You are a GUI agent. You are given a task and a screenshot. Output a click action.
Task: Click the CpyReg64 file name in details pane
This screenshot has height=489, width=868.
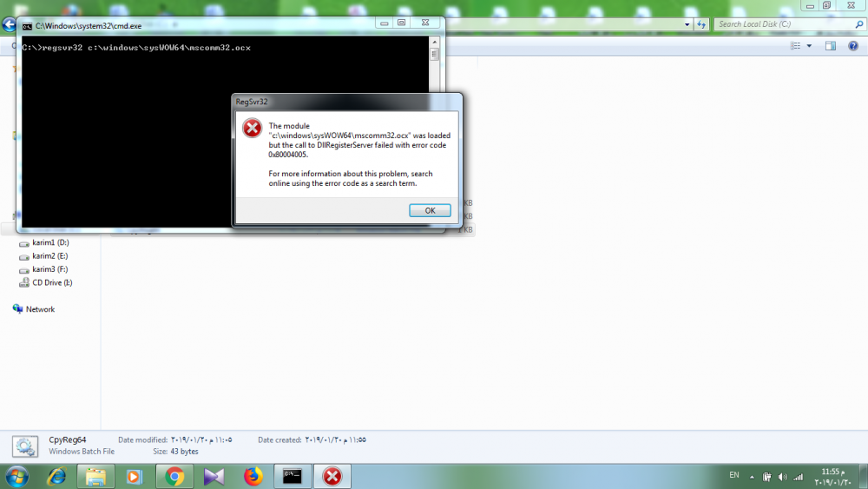[x=68, y=439]
